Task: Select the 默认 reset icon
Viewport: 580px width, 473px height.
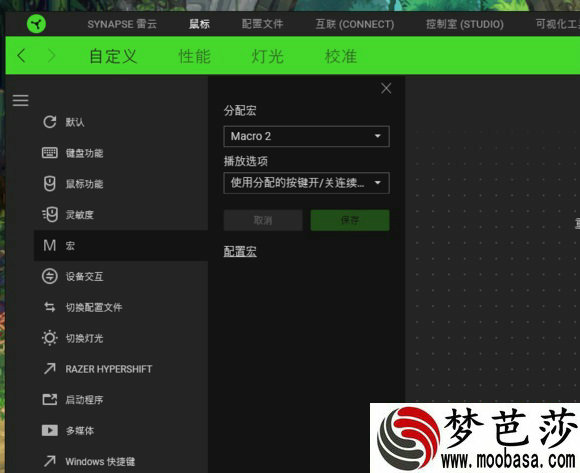Action: click(50, 122)
